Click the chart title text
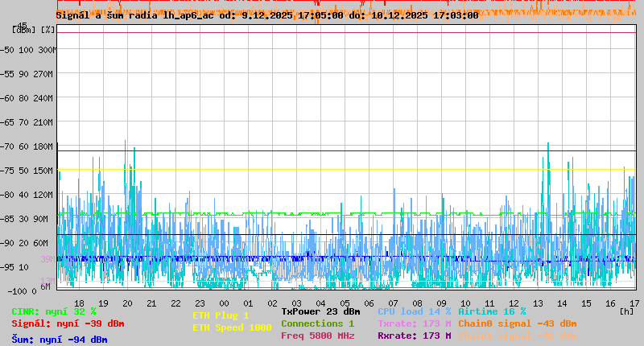 (266, 14)
